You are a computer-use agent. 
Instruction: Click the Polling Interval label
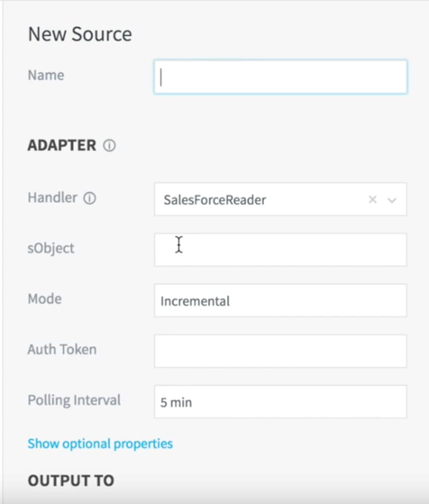(x=74, y=400)
